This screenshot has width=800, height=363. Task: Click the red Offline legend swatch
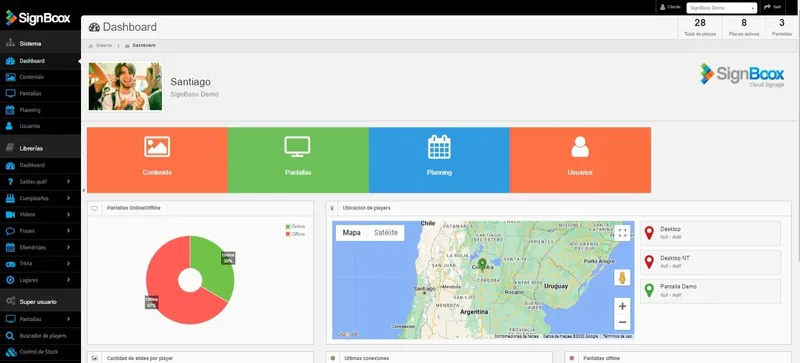tap(288, 234)
